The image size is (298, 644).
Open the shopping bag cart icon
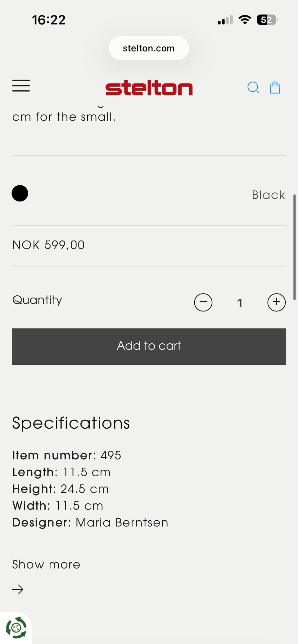[275, 88]
